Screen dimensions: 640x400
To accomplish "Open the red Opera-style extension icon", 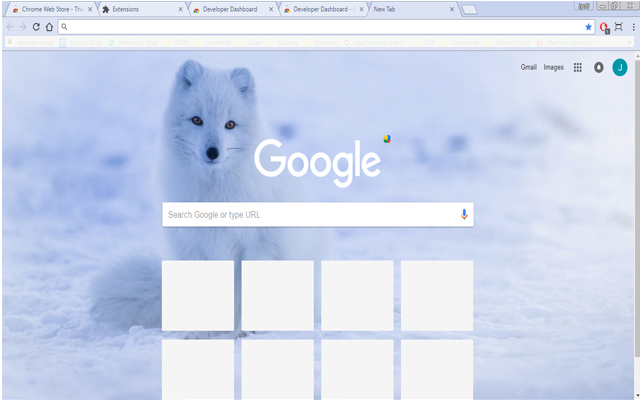I will (604, 27).
